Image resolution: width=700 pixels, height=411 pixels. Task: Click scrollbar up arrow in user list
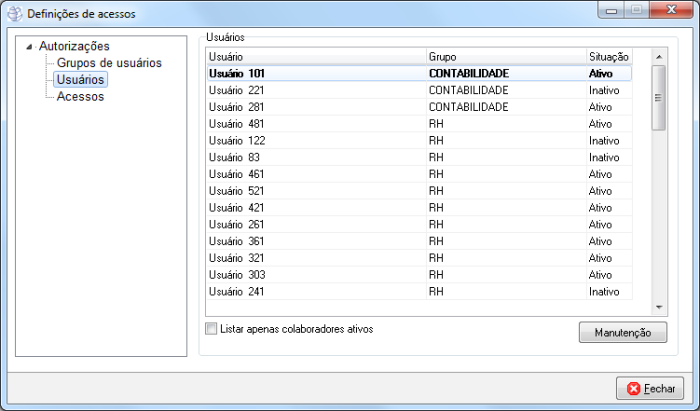click(x=658, y=58)
